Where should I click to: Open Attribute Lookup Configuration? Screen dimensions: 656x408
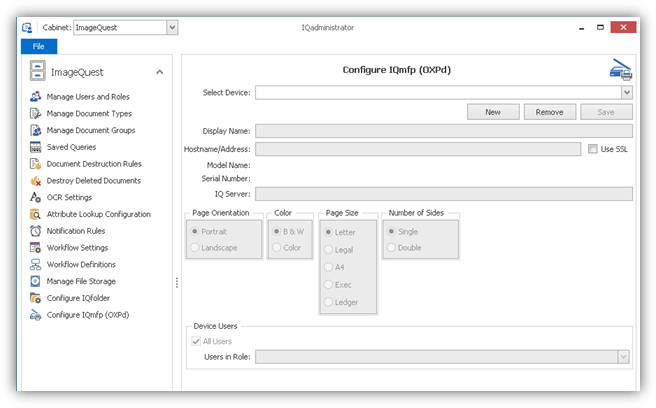(x=99, y=214)
